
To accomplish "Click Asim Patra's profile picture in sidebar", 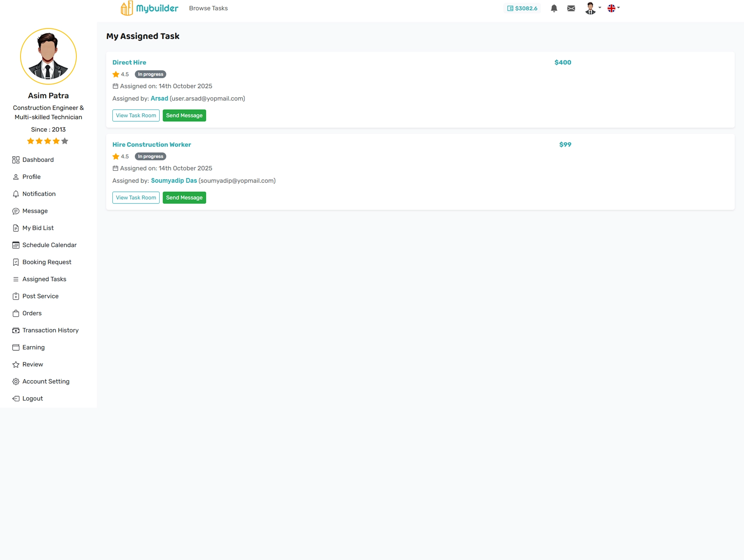I will click(48, 57).
